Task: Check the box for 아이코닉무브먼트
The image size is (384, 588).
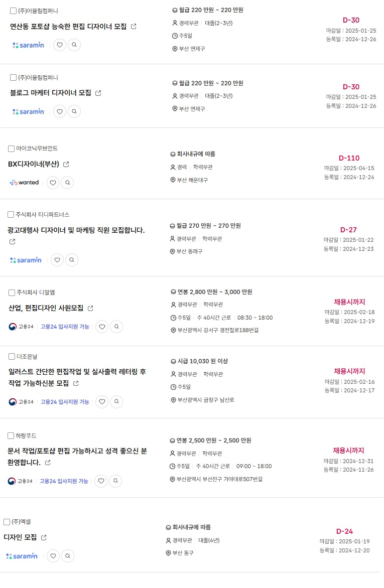Action: click(11, 149)
